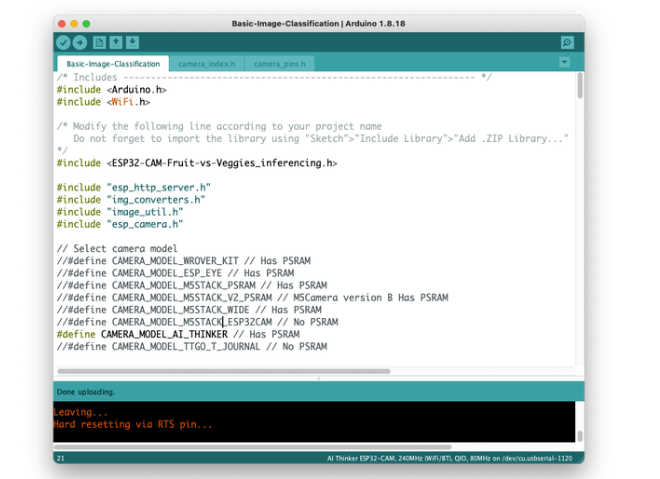
Task: Click the green full-screen window button
Action: 86,22
